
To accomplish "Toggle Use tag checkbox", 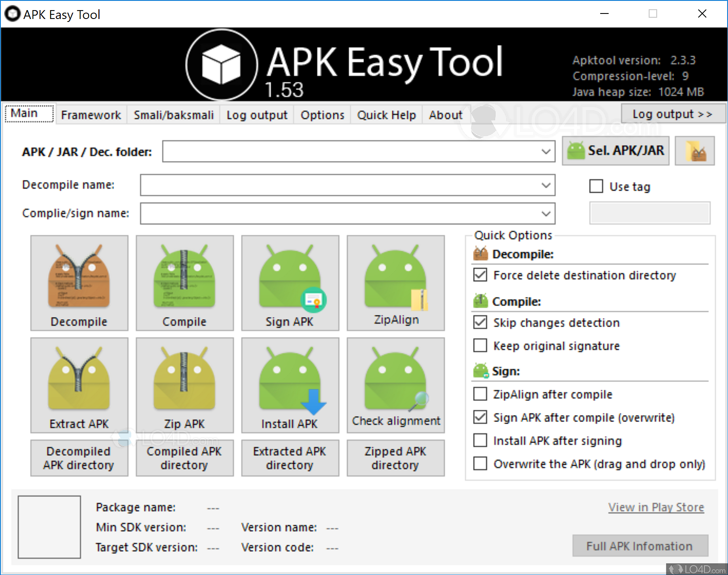I will point(596,186).
